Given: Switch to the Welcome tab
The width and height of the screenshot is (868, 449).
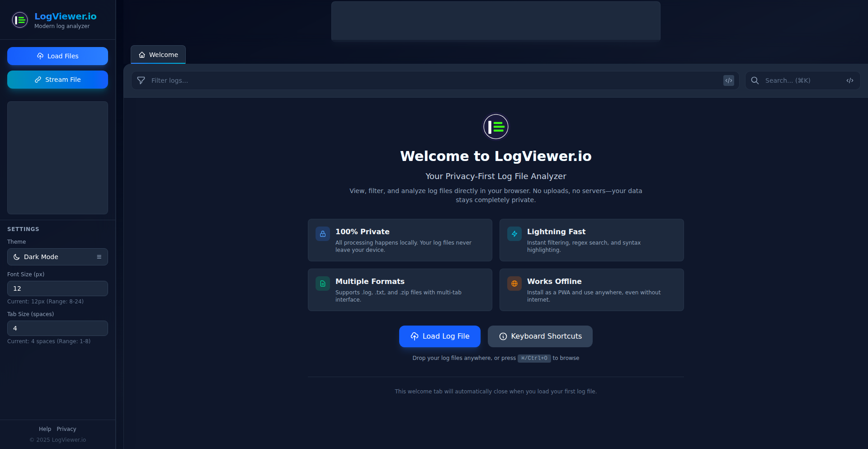Looking at the screenshot, I should click(x=158, y=54).
